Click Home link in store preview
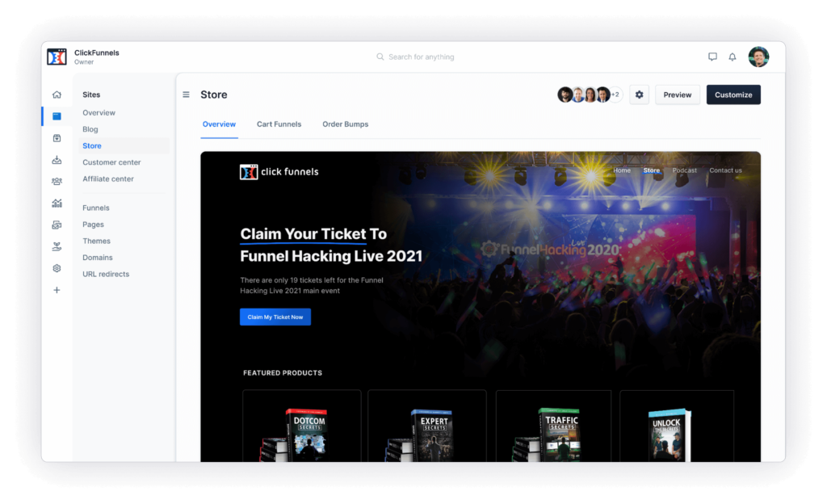The image size is (827, 504). (622, 170)
